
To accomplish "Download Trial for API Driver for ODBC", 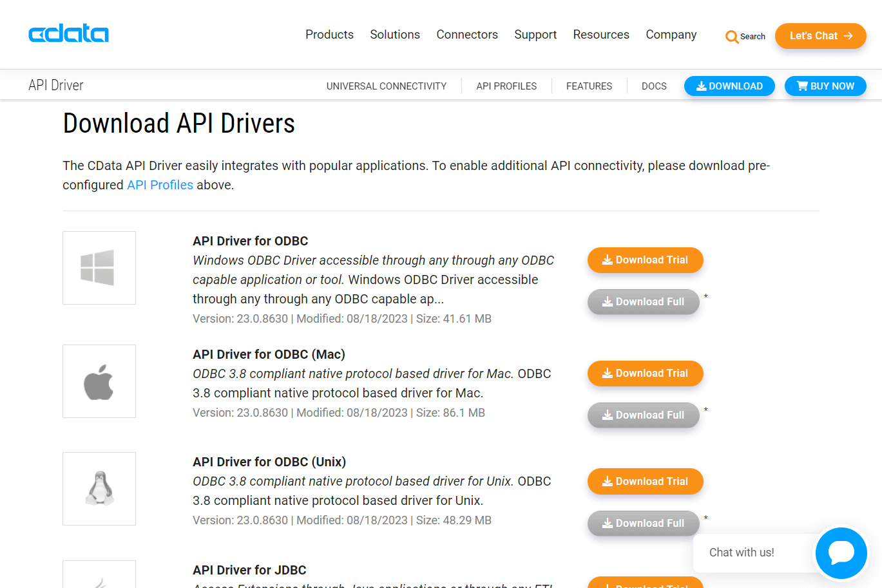I will coord(645,260).
